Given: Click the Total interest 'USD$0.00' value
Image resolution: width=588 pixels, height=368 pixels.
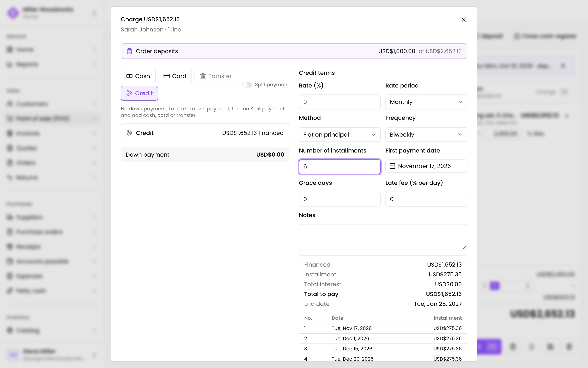Looking at the screenshot, I should (448, 284).
